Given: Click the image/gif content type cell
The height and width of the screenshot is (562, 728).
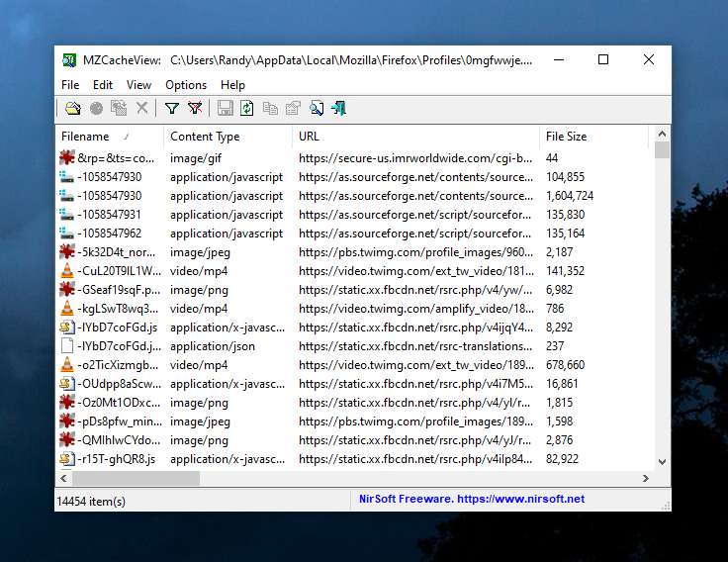Looking at the screenshot, I should tap(196, 158).
